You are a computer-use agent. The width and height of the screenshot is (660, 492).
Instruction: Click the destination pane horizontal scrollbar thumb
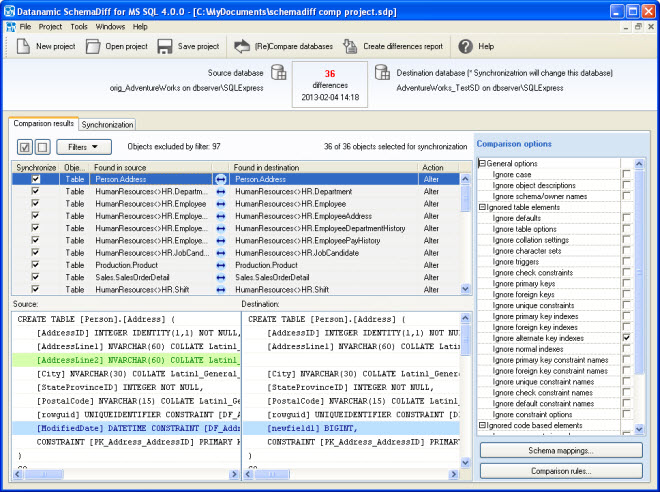tap(271, 474)
